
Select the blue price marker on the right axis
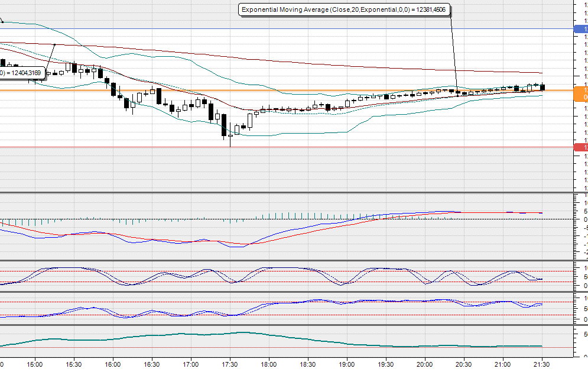(x=580, y=27)
